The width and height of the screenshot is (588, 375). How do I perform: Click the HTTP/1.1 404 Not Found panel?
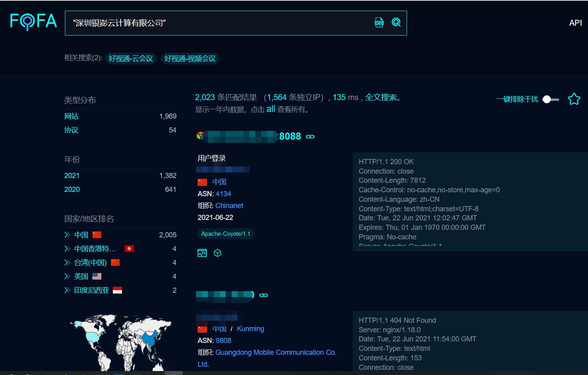470,341
